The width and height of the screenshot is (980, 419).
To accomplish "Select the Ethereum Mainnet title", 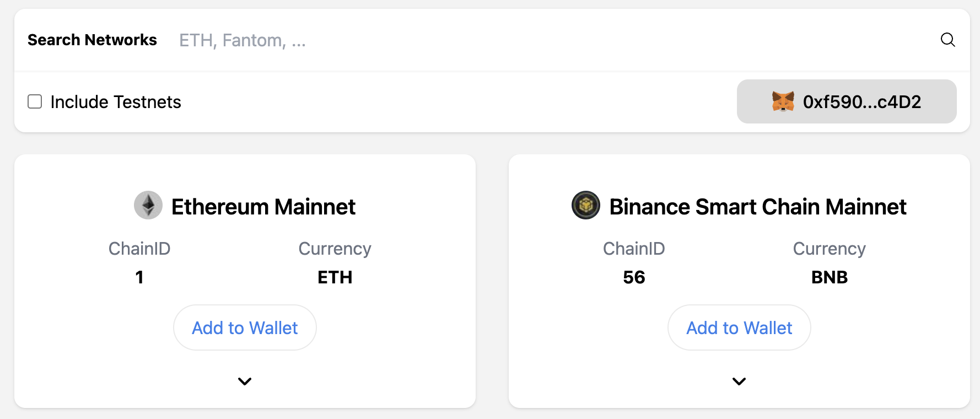I will [x=263, y=207].
